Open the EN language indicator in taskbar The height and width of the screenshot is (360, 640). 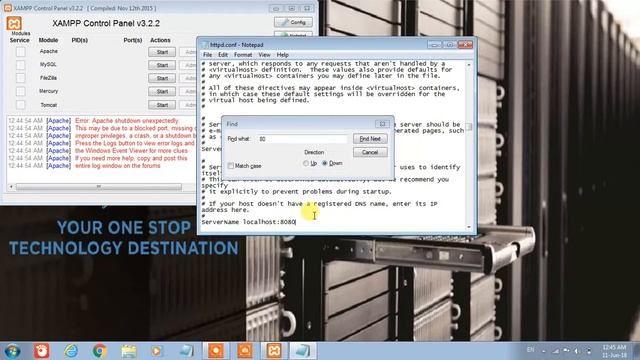click(x=530, y=350)
